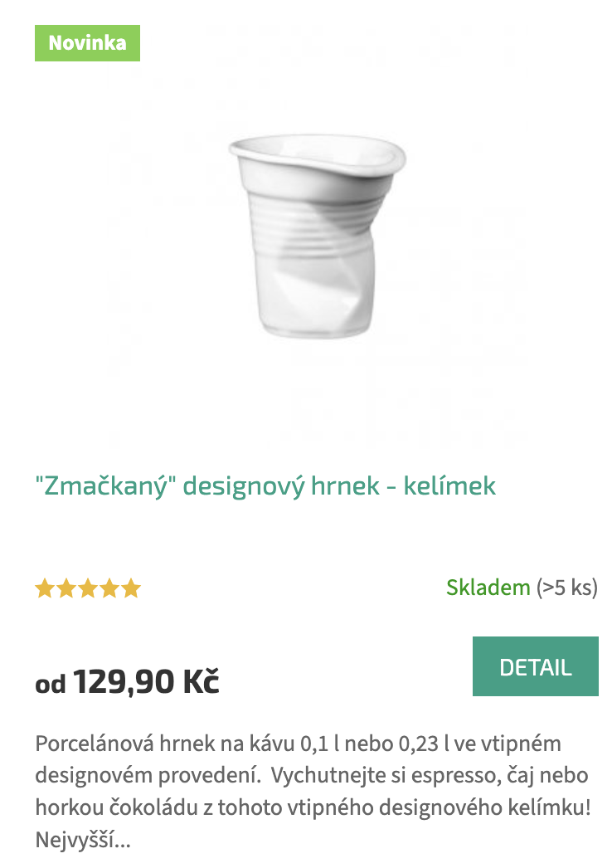This screenshot has width=612, height=868.
Task: Open the "Zmačkaný" designový hrnek title link
Action: tap(265, 486)
